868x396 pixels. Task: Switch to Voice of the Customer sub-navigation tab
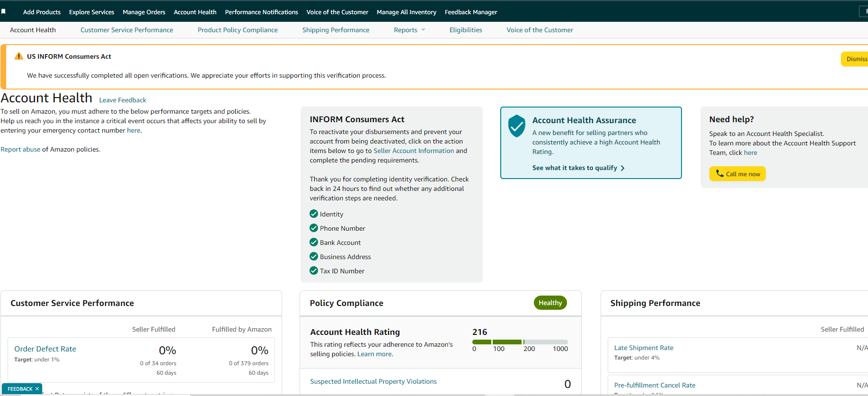(540, 30)
